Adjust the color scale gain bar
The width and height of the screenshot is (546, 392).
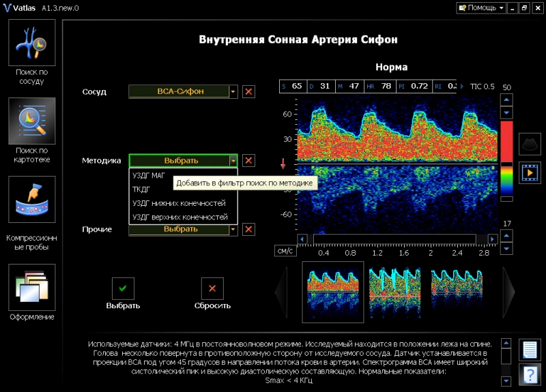pyautogui.click(x=506, y=160)
